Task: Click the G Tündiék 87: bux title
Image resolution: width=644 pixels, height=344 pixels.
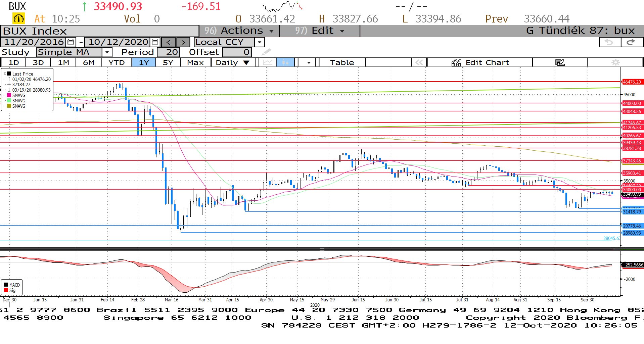Action: tap(580, 31)
